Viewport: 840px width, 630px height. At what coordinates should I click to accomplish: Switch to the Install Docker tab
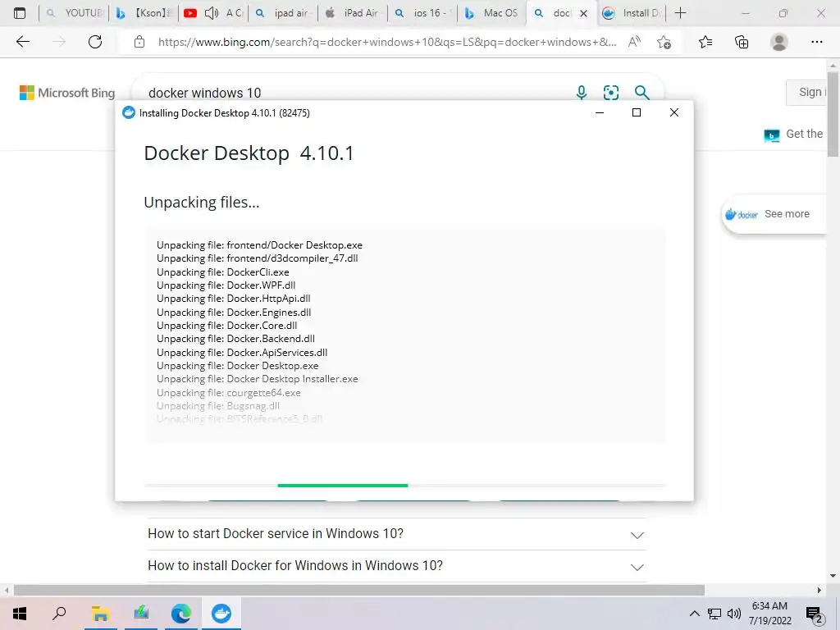point(631,13)
